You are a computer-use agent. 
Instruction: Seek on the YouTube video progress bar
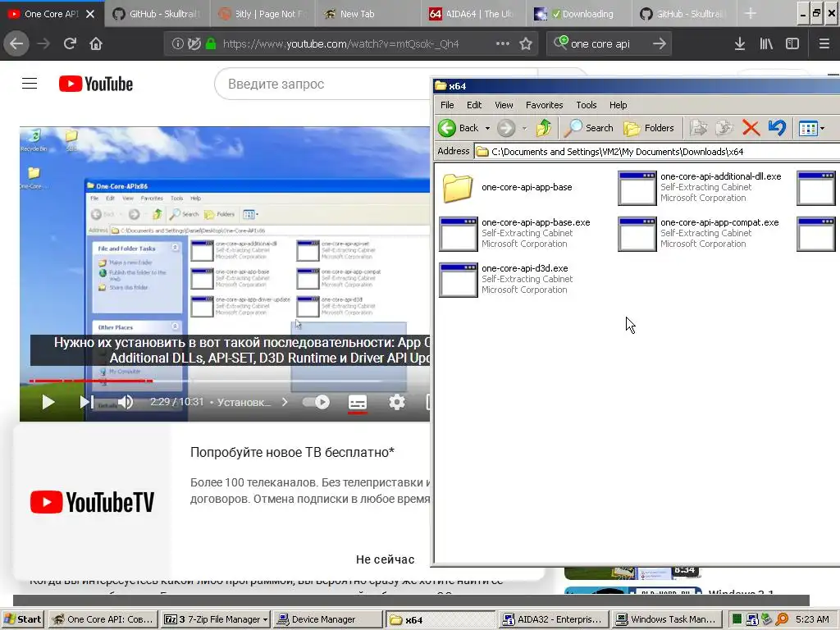click(230, 381)
